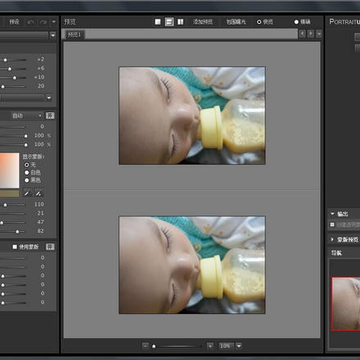Tick the checkbox under 输出 section
The height and width of the screenshot is (360, 360).
click(x=332, y=225)
